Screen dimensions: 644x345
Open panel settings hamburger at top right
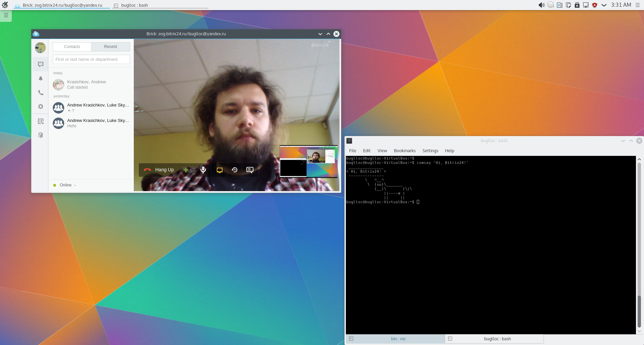(x=638, y=5)
